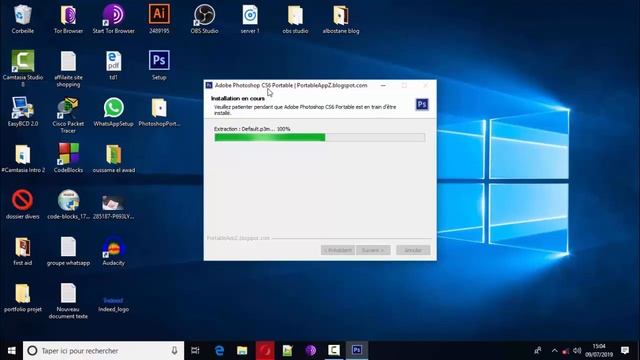Click the Annuler button in installer
This screenshot has height=360, width=640.
click(x=413, y=250)
